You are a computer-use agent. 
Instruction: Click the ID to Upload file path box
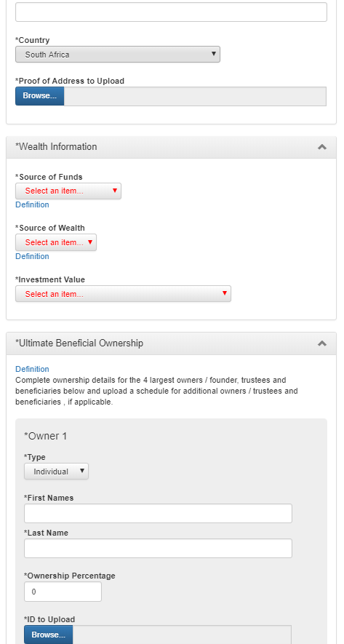(x=182, y=635)
